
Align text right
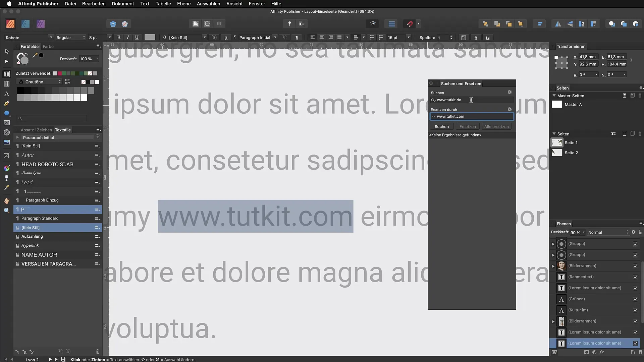pyautogui.click(x=330, y=38)
